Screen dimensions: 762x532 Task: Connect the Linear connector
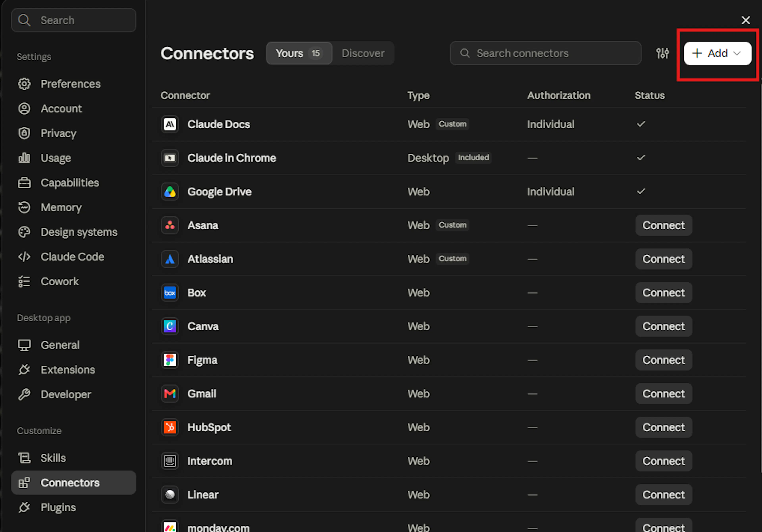[x=663, y=495]
